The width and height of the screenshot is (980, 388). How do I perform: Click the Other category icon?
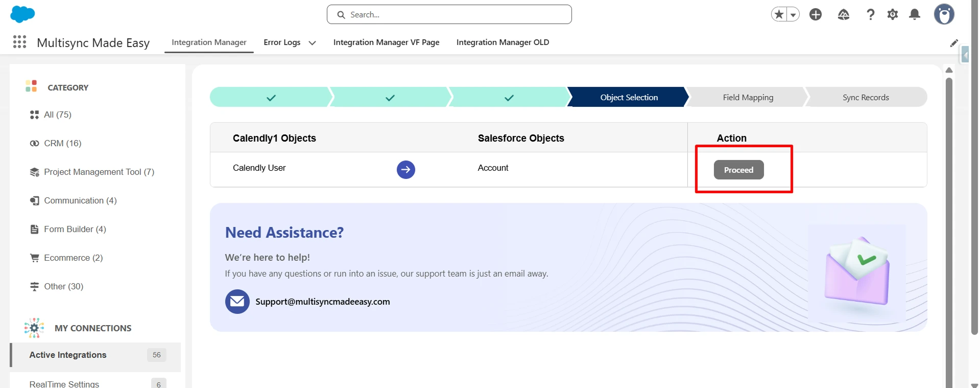pos(34,286)
